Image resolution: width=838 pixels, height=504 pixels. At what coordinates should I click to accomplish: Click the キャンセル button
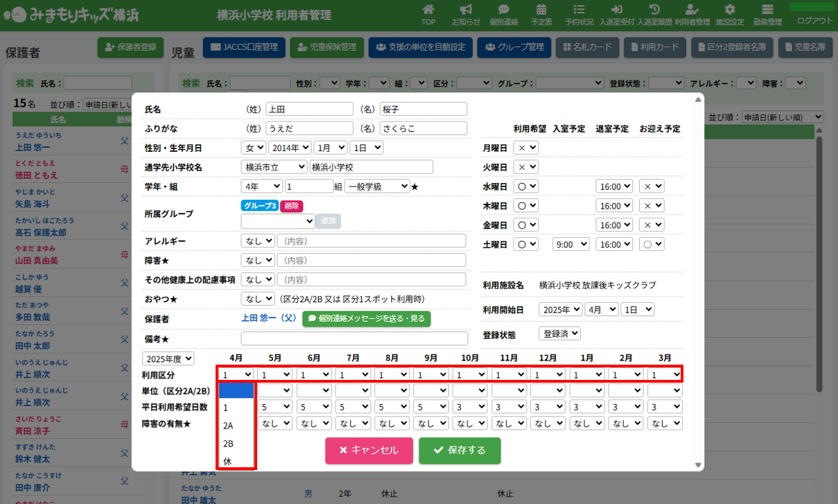click(369, 450)
